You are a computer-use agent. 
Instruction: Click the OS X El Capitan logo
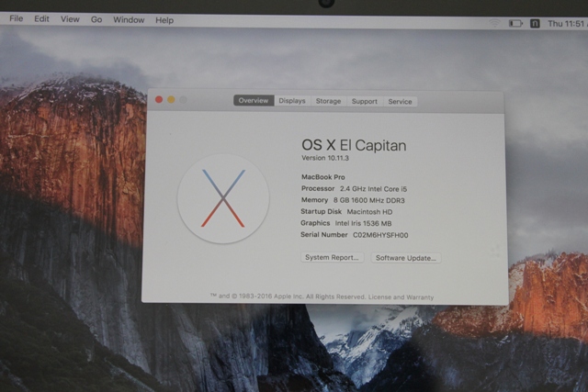pyautogui.click(x=223, y=198)
